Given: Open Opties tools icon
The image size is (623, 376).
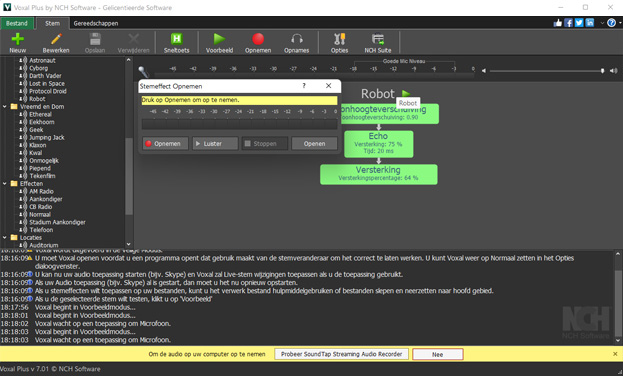Looking at the screenshot, I should pyautogui.click(x=339, y=39).
